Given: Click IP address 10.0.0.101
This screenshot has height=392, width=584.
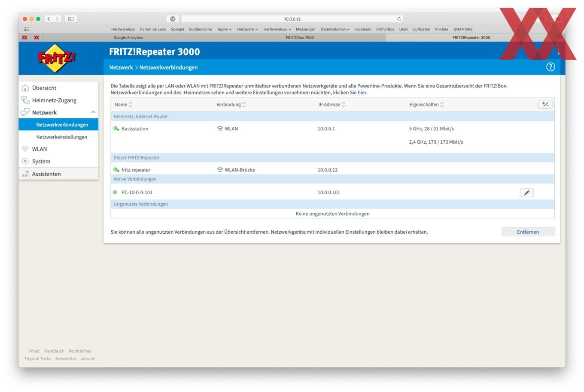Looking at the screenshot, I should point(329,193).
